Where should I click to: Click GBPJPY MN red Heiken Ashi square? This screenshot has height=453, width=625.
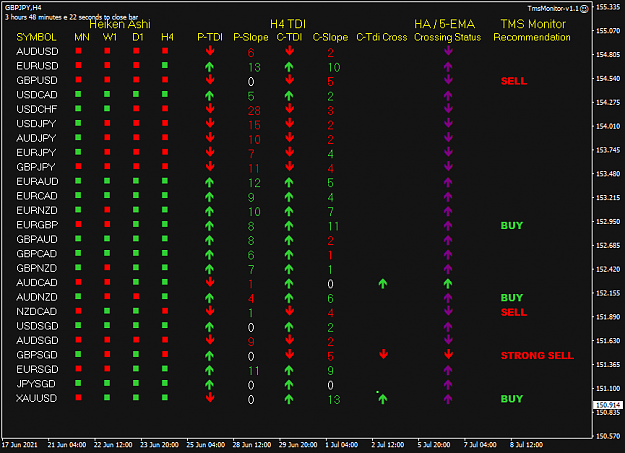point(78,166)
